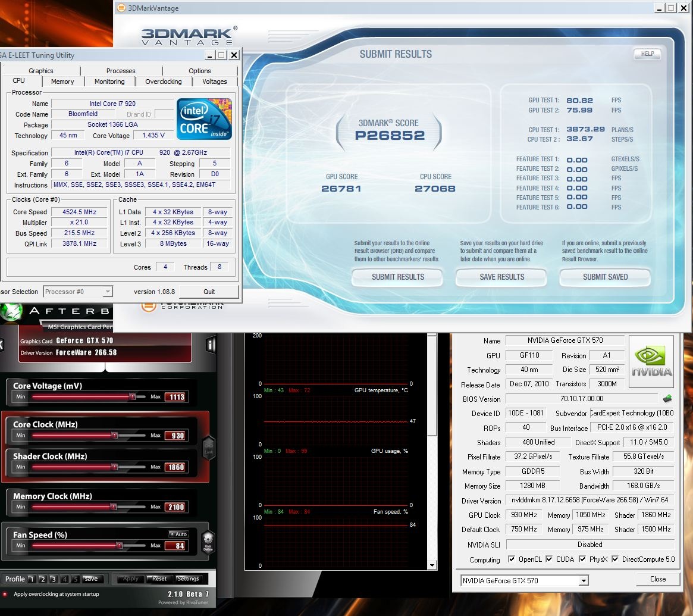The image size is (693, 616).
Task: Toggle the core/shader clock Link button
Action: coord(209,448)
